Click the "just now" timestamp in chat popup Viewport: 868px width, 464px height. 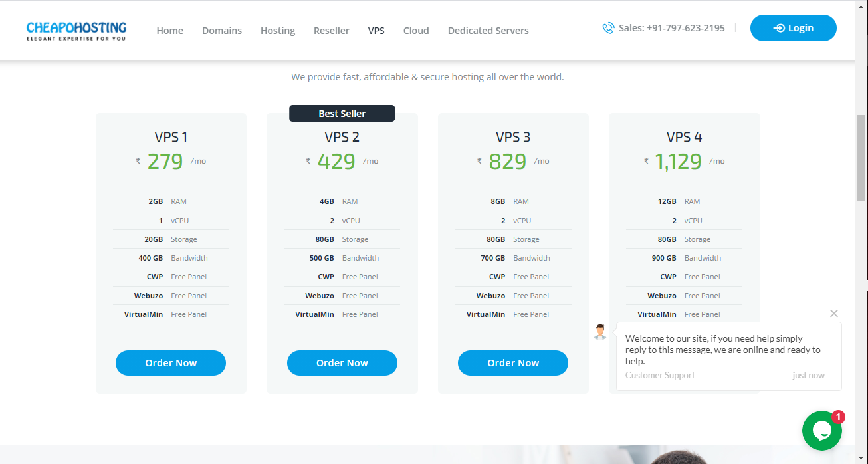(809, 375)
